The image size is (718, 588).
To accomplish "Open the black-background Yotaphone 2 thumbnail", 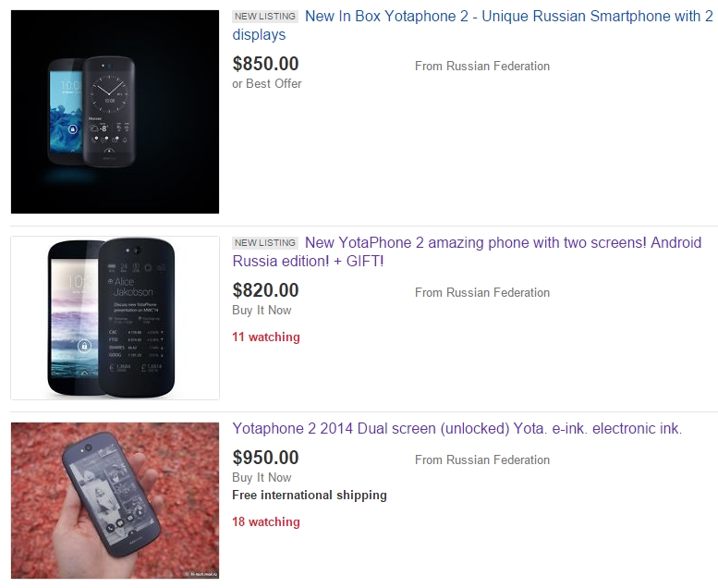I will click(x=115, y=112).
